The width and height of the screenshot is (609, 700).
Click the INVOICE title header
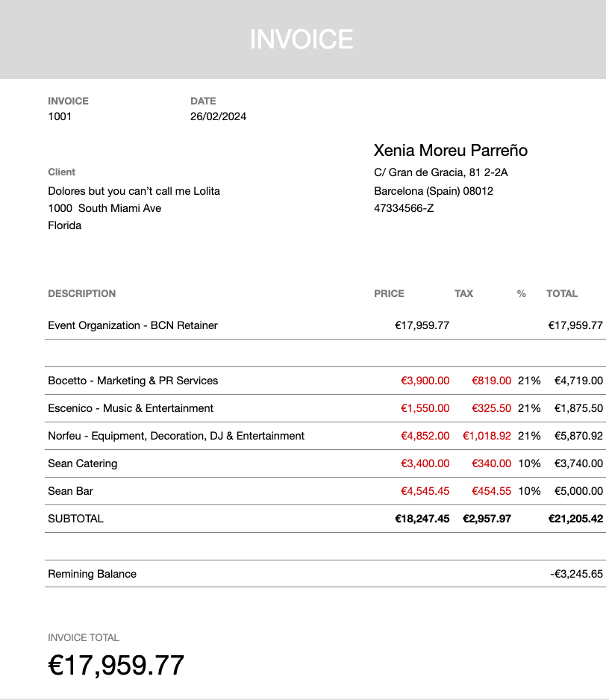(302, 40)
